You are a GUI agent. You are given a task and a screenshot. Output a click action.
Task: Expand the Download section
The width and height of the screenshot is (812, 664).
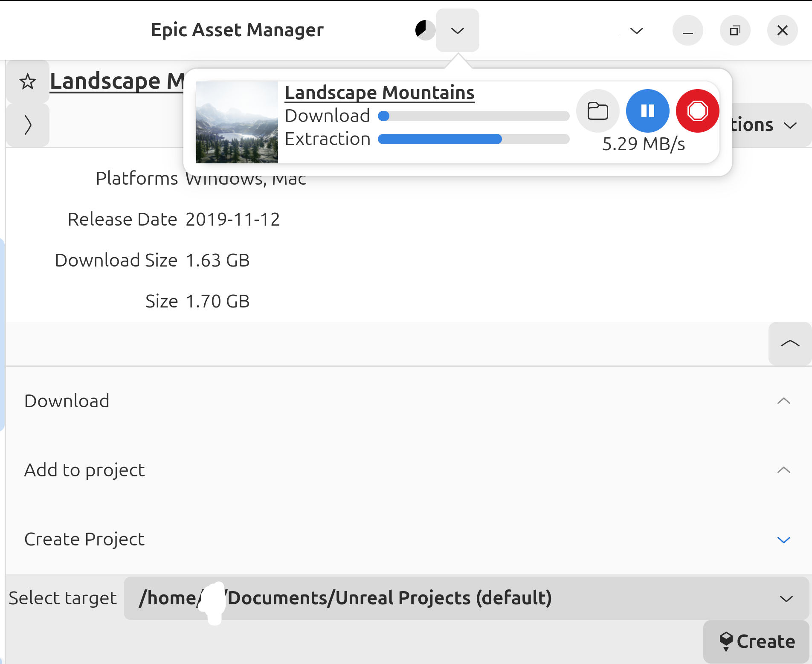click(783, 401)
